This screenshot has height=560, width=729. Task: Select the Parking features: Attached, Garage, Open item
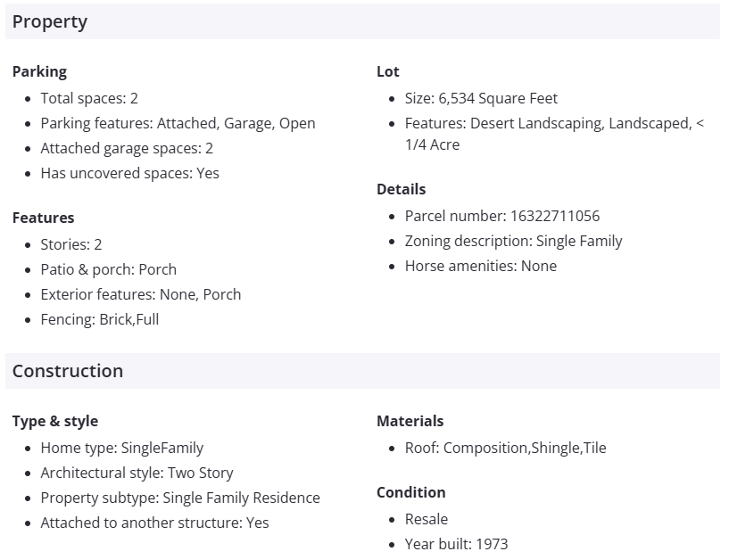pyautogui.click(x=178, y=123)
